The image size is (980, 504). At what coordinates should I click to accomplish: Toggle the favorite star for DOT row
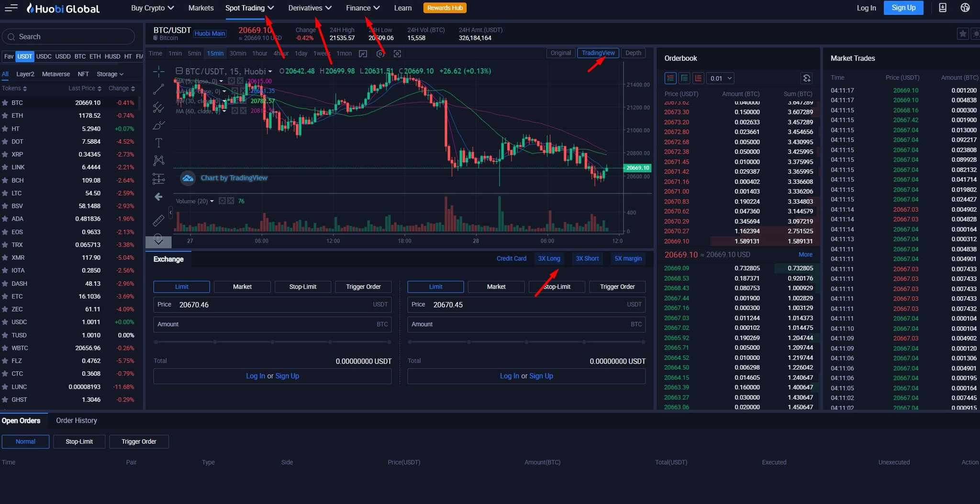click(5, 142)
